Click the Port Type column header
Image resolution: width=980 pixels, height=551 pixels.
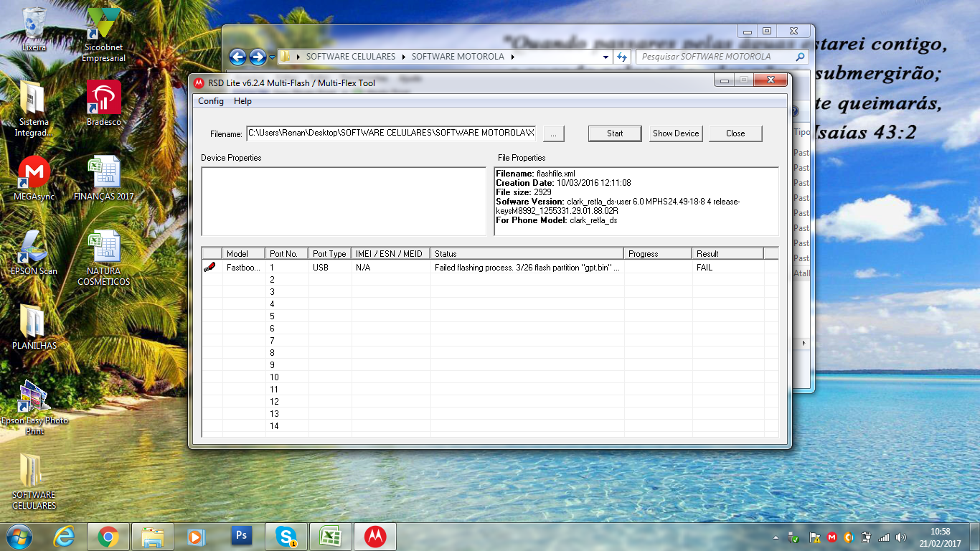pos(330,254)
